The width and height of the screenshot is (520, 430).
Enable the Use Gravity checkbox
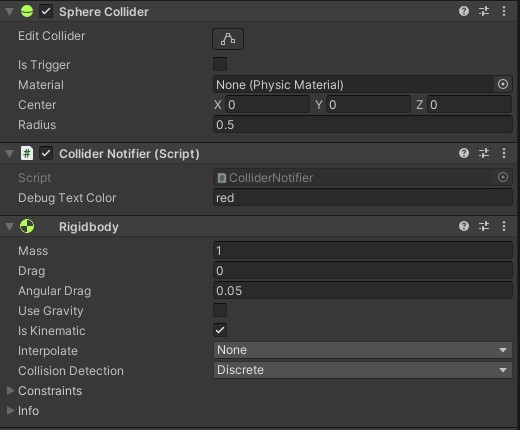(x=220, y=310)
